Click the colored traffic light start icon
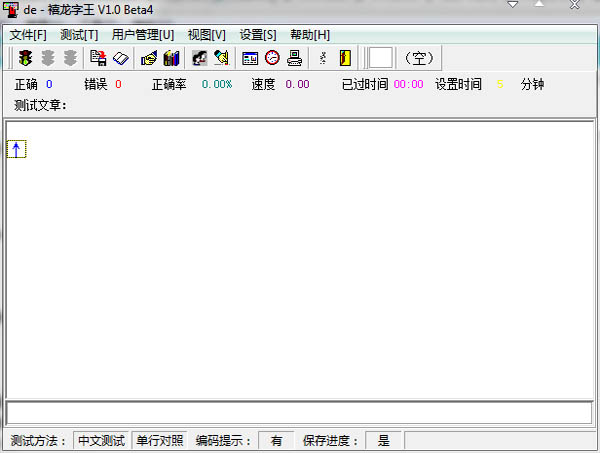The image size is (600, 453). (26, 58)
